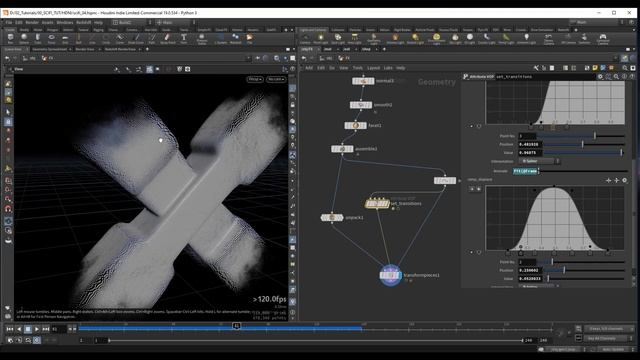Click the Spot Light shelf icon
The height and width of the screenshot is (360, 640).
pos(338,39)
